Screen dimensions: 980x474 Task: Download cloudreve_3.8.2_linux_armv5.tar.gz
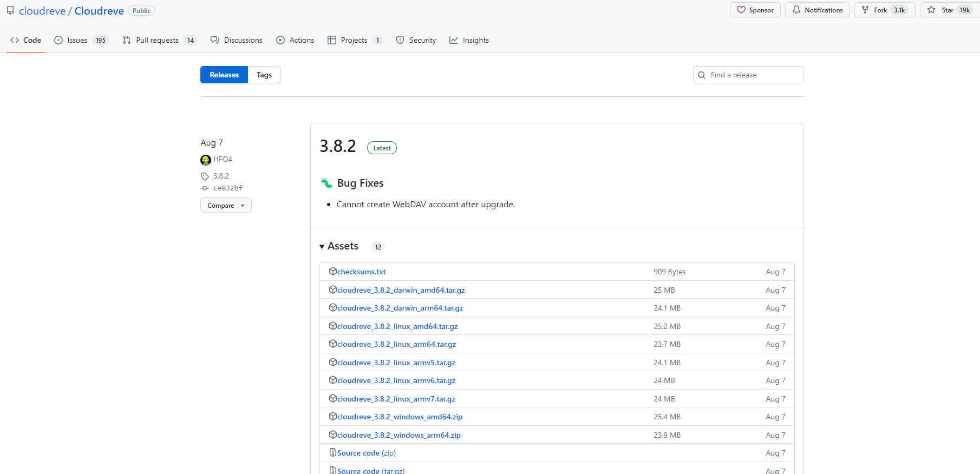(x=396, y=363)
